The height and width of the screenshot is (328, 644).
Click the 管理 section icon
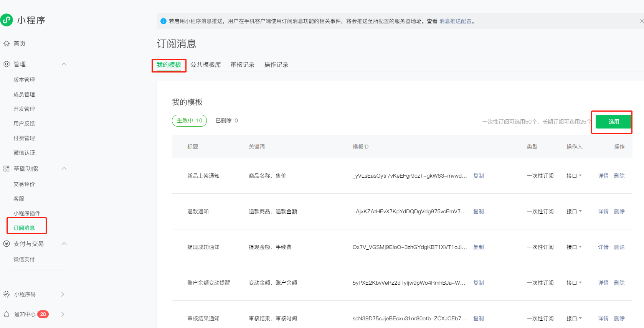[7, 64]
